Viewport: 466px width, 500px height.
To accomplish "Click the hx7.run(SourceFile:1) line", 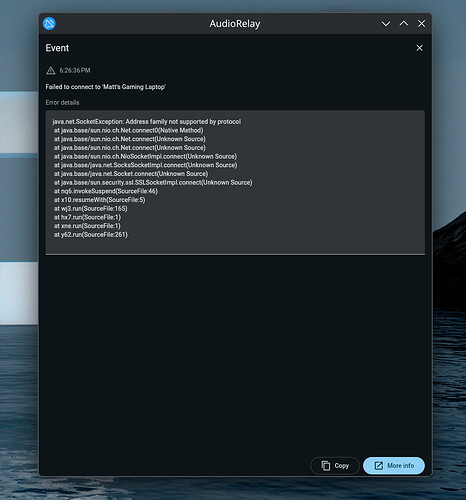I will coord(87,217).
